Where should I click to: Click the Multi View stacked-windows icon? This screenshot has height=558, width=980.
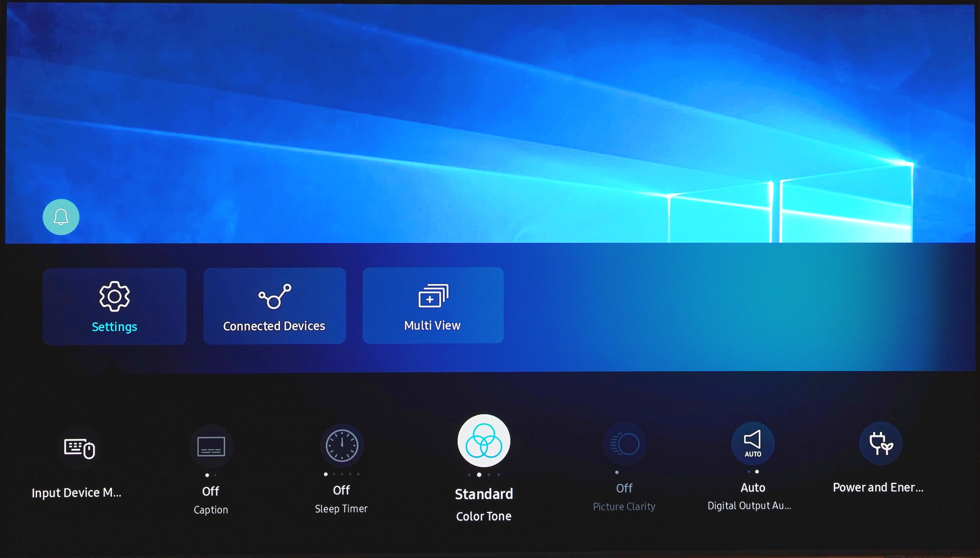433,296
